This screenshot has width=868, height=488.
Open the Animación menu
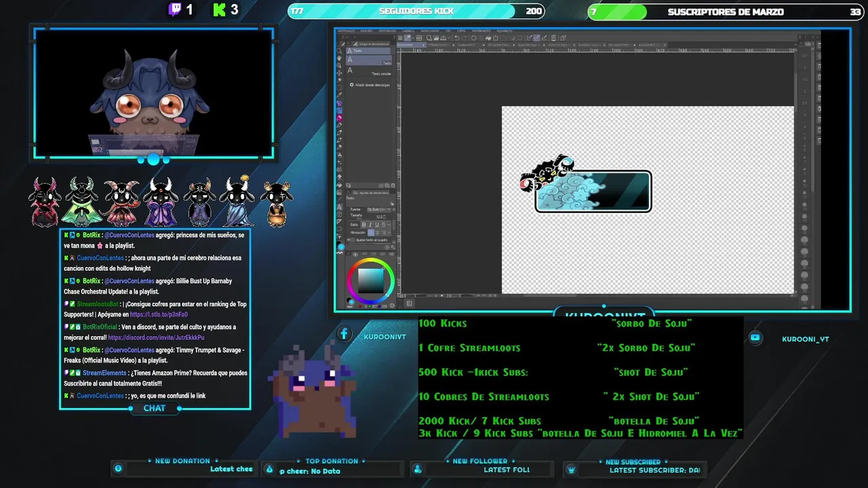[387, 30]
